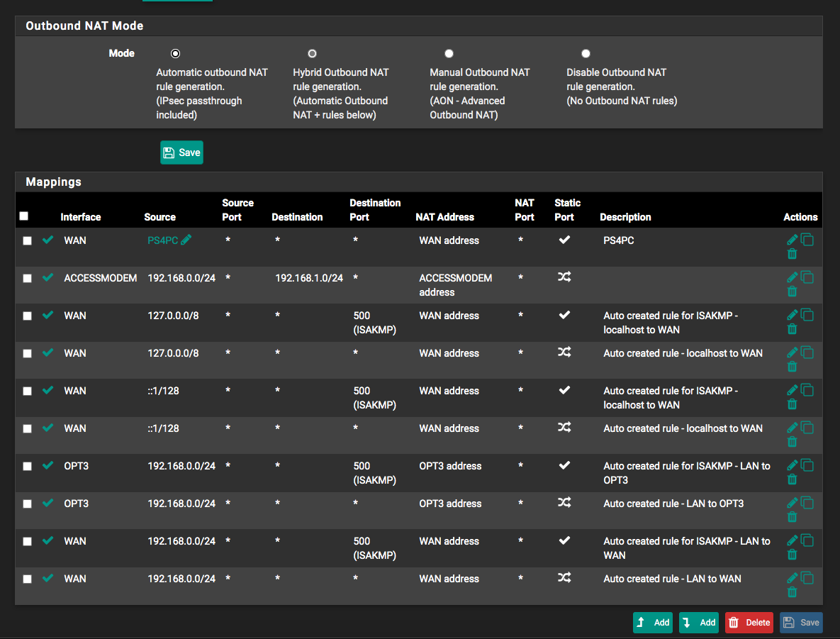Click random port icon on ACCESSMODEM row
This screenshot has width=840, height=639.
[x=564, y=277]
